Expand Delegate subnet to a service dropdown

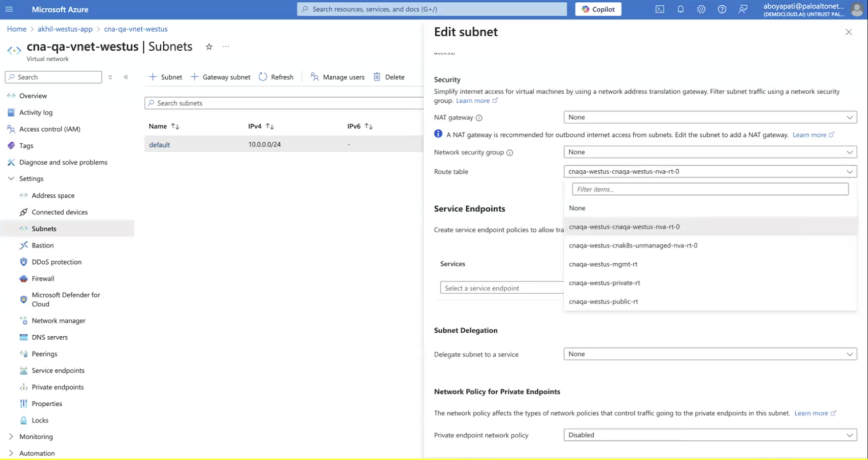[x=710, y=354]
